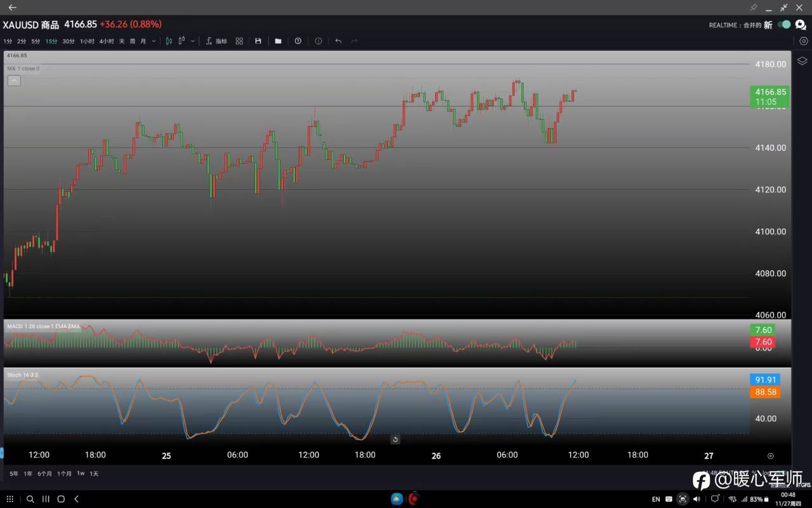
Task: Set date range to 6个月
Action: tap(44, 474)
